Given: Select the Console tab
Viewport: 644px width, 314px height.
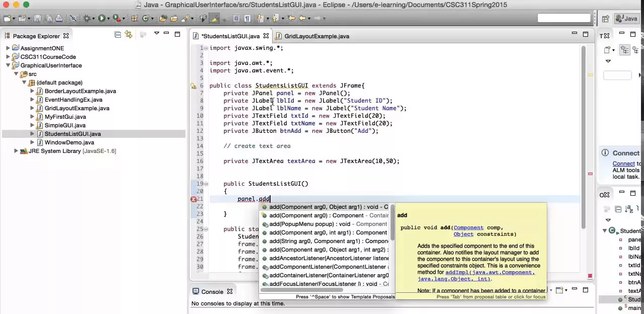Looking at the screenshot, I should [x=212, y=292].
